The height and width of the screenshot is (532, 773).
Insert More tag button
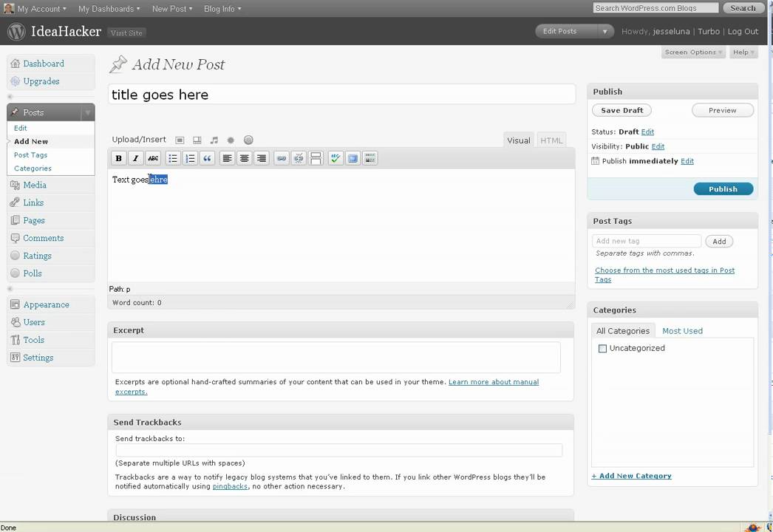click(x=316, y=158)
